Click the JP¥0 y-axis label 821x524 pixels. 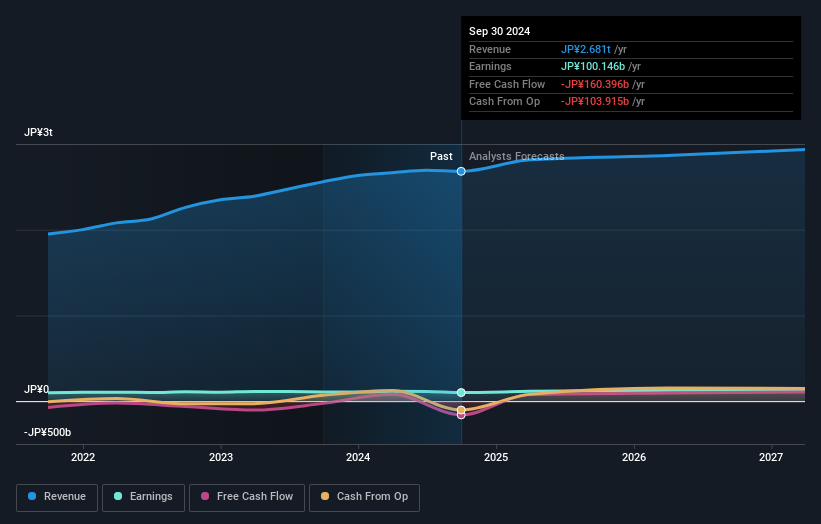click(x=36, y=389)
